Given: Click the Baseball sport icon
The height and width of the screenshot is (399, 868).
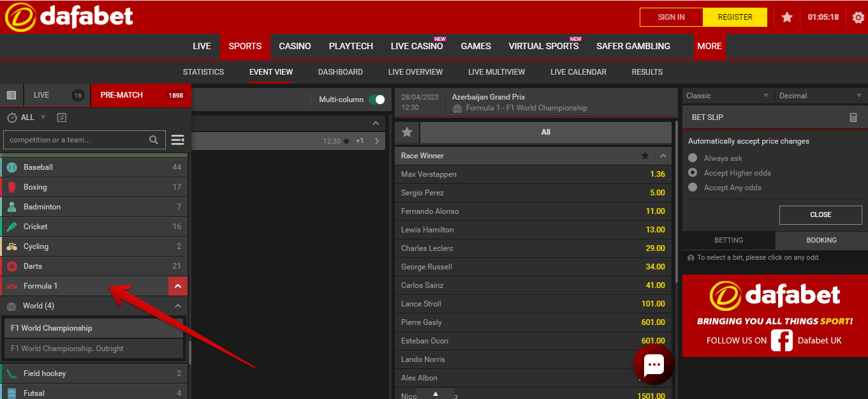Looking at the screenshot, I should tap(12, 167).
